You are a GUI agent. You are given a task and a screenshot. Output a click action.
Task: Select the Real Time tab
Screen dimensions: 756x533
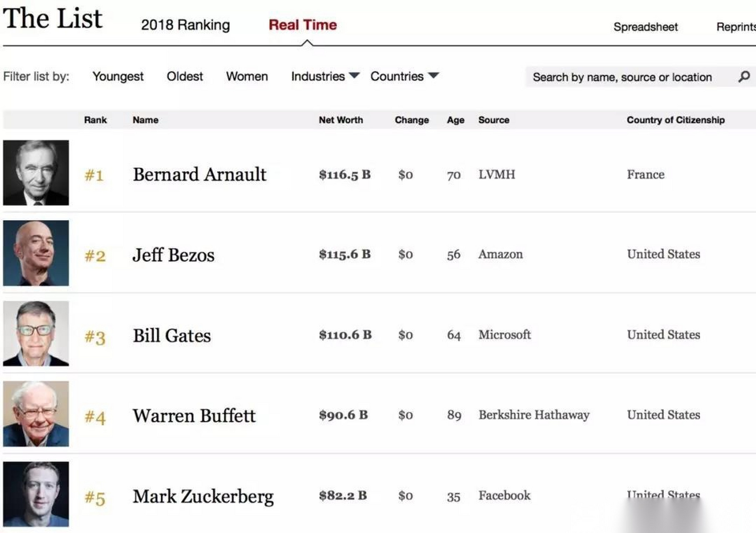point(303,25)
